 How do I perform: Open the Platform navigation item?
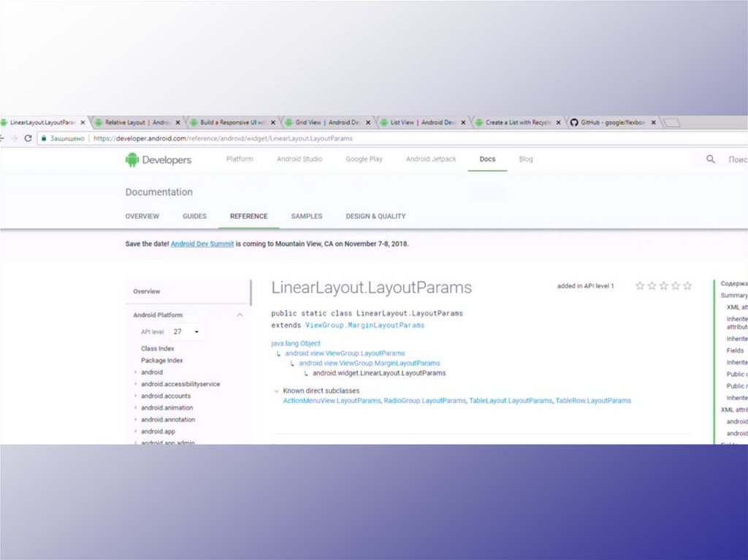240,159
